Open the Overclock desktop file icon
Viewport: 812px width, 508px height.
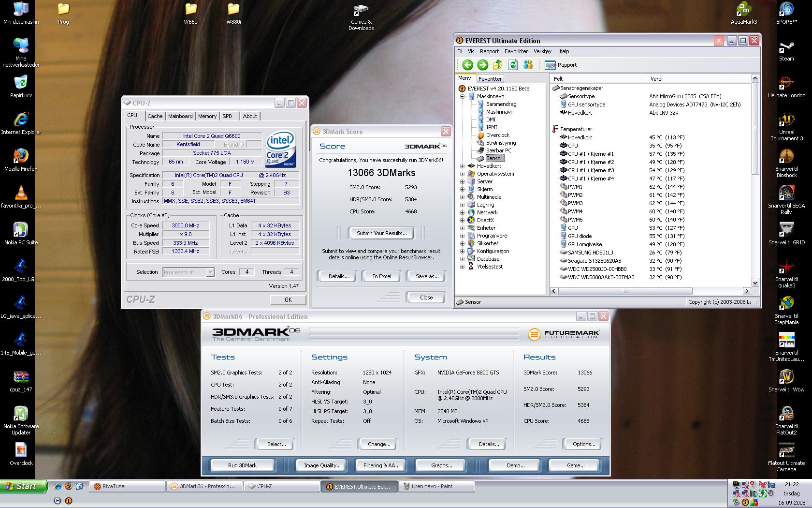21,454
